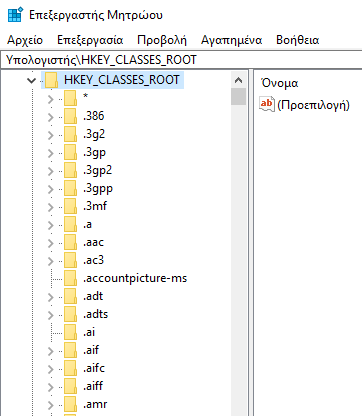Click the folder icon of the * key

(70, 98)
